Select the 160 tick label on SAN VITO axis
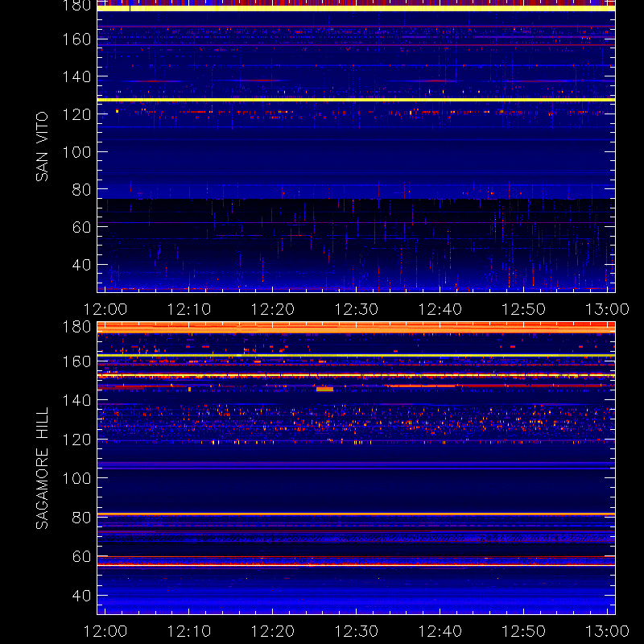Image resolution: width=644 pixels, height=644 pixels. pos(76,39)
